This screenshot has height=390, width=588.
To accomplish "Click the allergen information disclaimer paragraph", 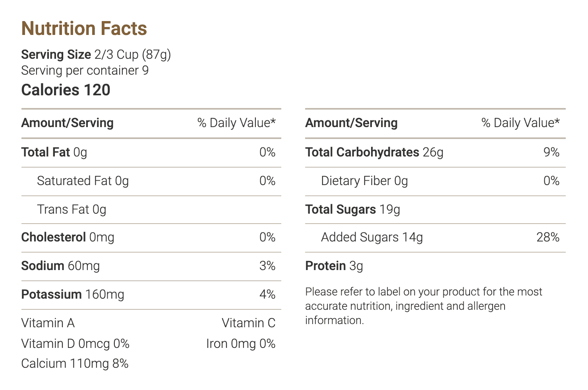I will tap(424, 306).
